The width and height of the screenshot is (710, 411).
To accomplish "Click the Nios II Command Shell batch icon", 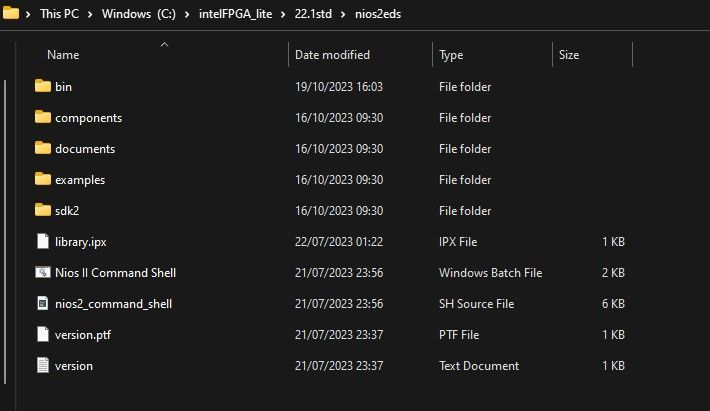I will pos(42,273).
